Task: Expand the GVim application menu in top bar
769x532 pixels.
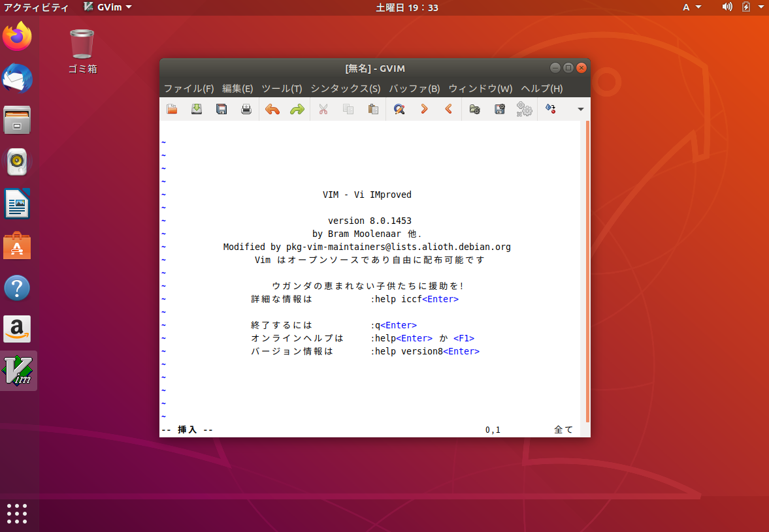Action: coord(108,7)
